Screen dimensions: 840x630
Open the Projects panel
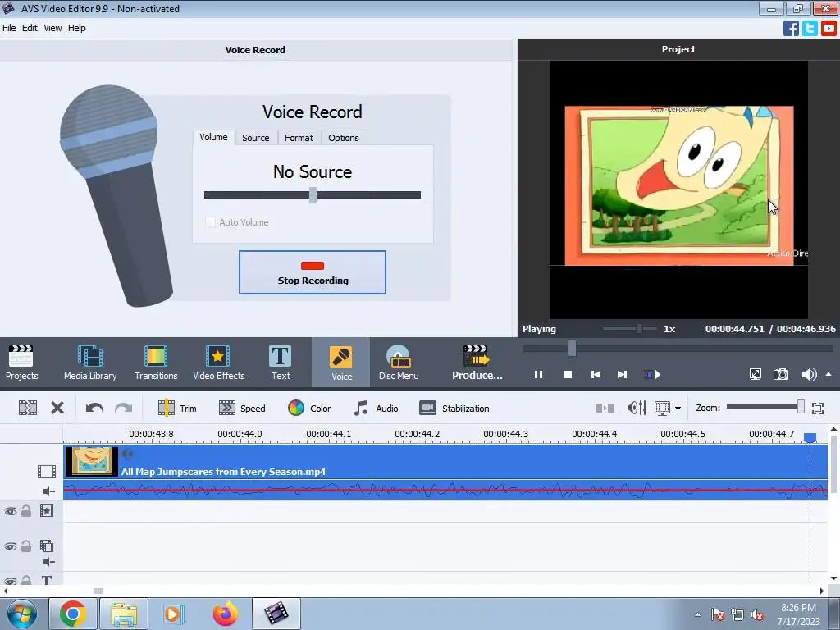point(21,362)
